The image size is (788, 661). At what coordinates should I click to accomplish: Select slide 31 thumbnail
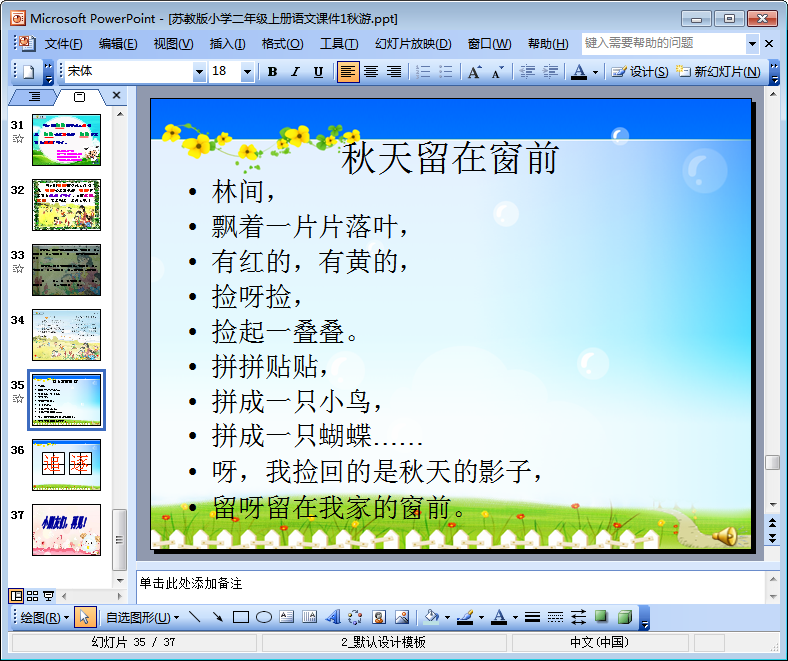[66, 140]
